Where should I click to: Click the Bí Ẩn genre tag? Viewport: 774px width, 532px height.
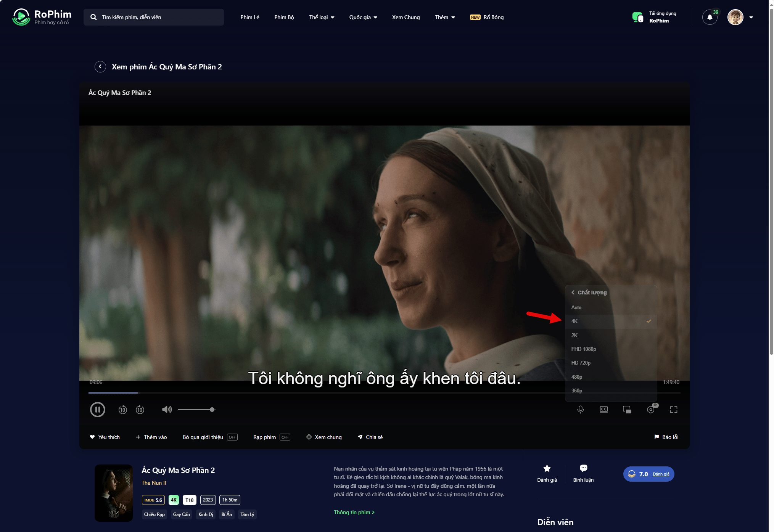click(x=227, y=514)
